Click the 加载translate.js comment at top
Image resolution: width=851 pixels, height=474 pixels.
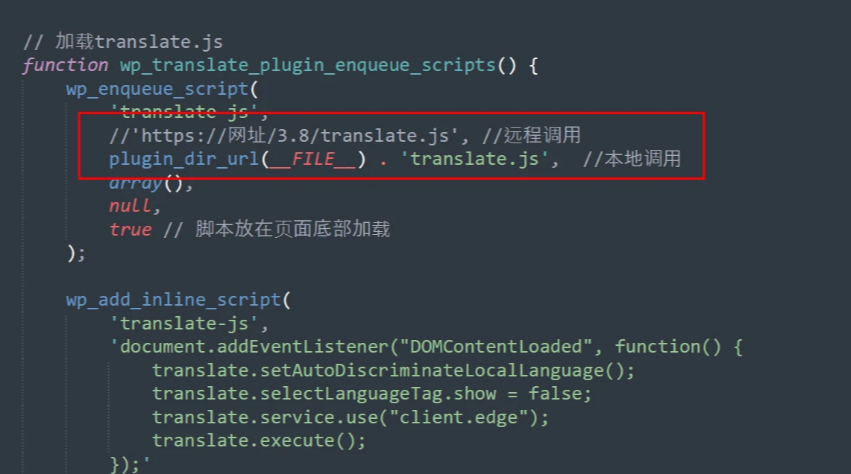coord(123,42)
